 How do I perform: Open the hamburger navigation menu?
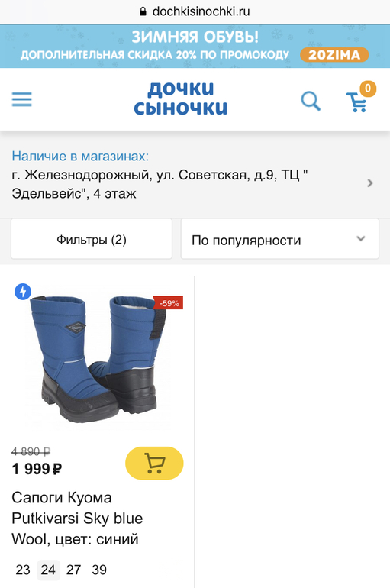click(x=21, y=99)
